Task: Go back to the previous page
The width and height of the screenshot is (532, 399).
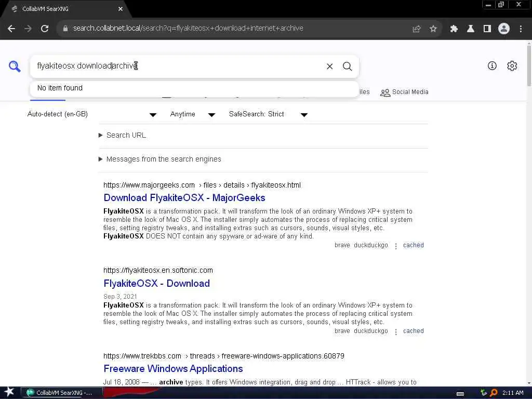Action: tap(11, 29)
